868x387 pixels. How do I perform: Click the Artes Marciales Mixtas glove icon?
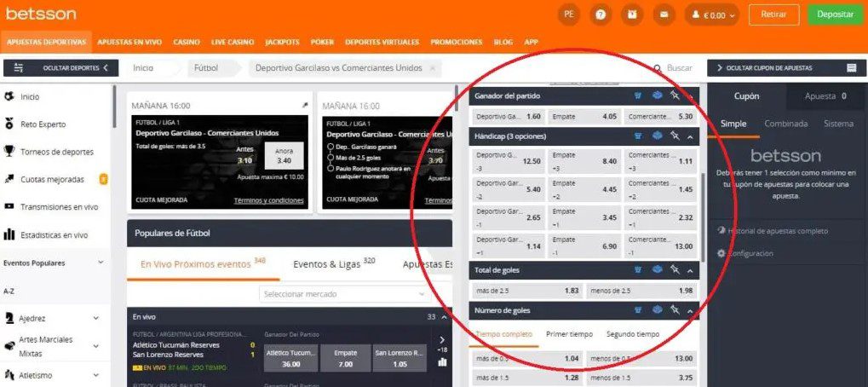click(9, 346)
